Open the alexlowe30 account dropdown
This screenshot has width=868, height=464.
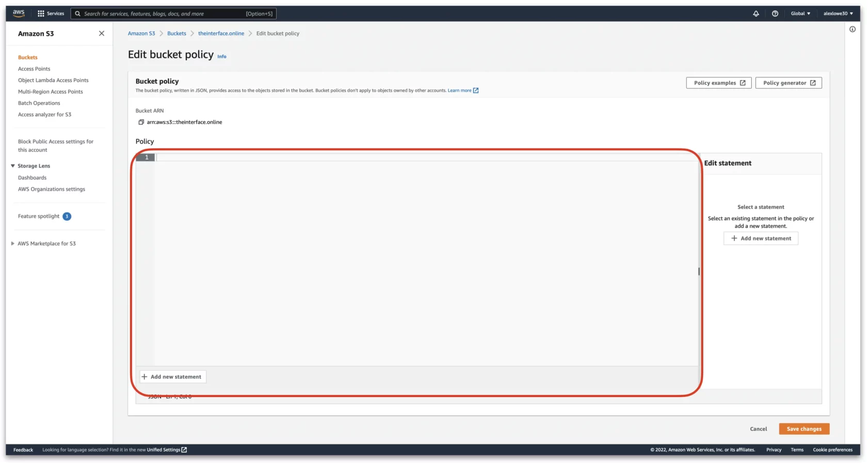click(838, 13)
